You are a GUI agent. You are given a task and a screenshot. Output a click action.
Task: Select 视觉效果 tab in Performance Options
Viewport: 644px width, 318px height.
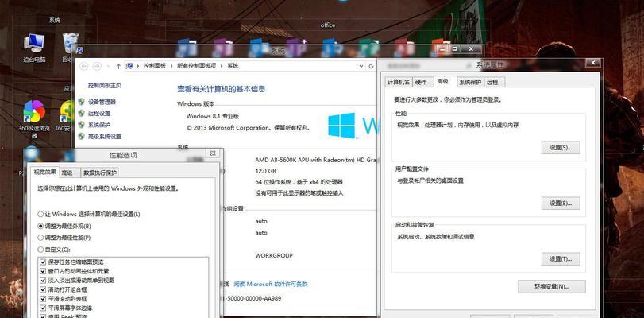(44, 172)
